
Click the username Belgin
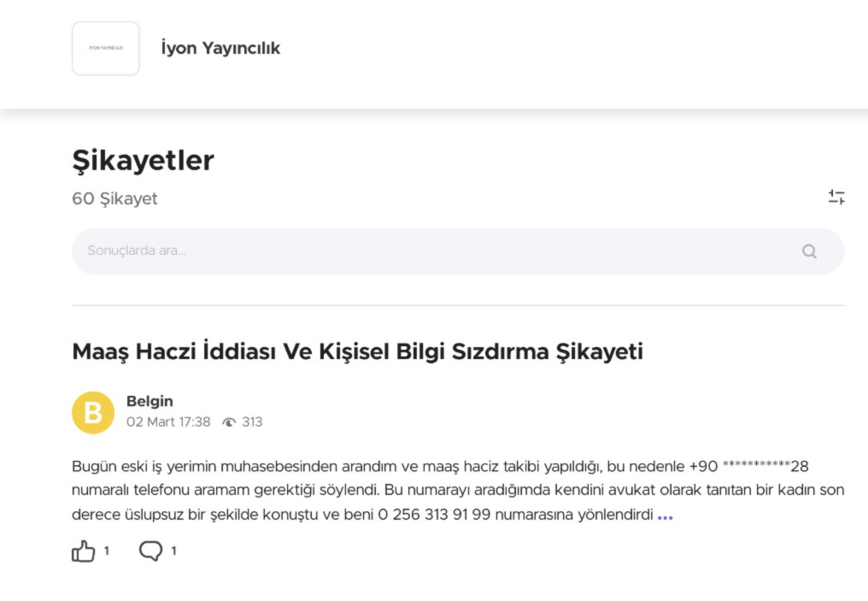tap(150, 400)
